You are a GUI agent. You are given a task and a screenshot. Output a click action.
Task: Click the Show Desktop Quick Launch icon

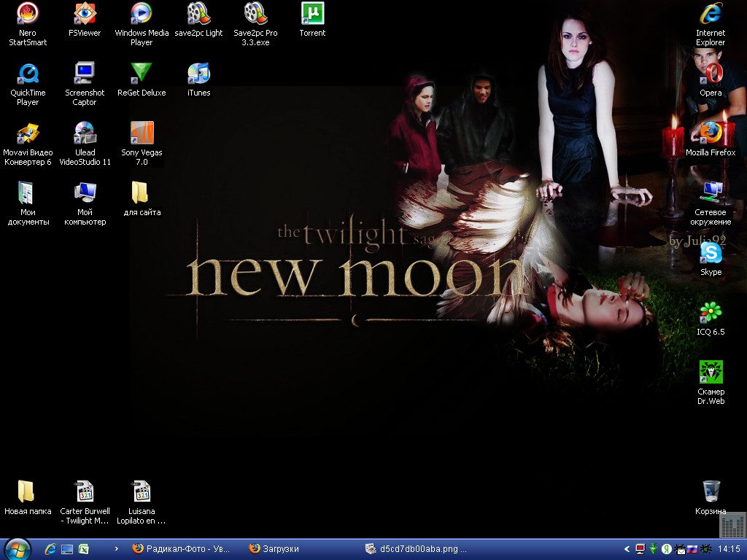[x=66, y=549]
